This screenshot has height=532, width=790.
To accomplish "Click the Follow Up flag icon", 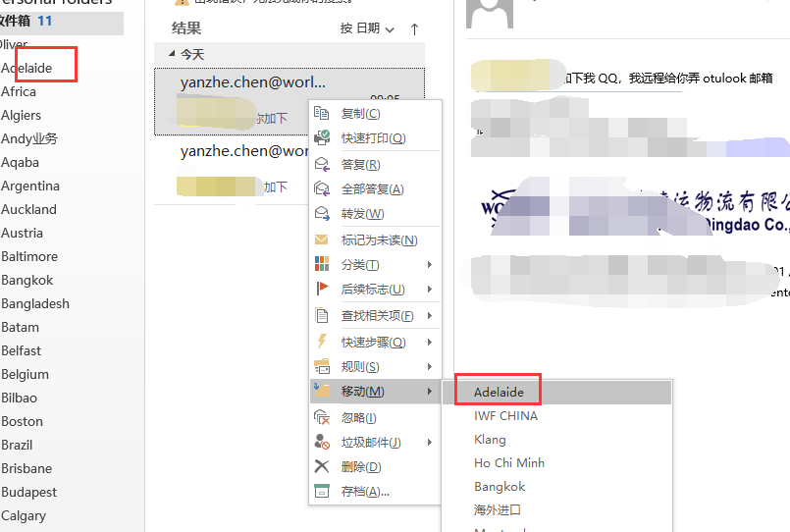I will point(322,289).
